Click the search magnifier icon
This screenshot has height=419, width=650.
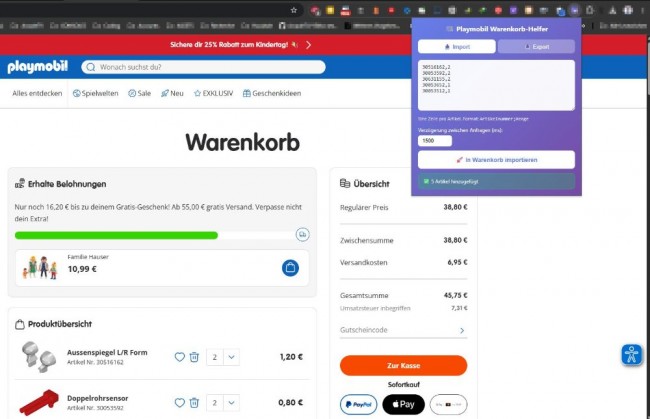point(91,67)
